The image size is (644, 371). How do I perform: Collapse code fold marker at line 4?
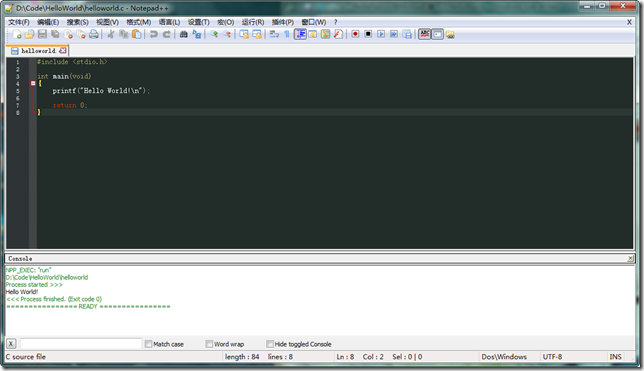33,83
